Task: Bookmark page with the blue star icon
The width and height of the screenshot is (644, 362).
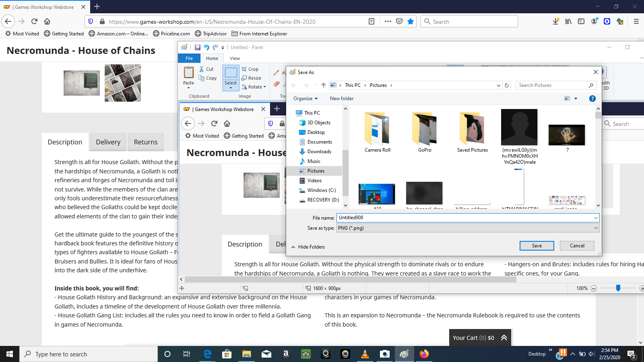Action: 411,22
